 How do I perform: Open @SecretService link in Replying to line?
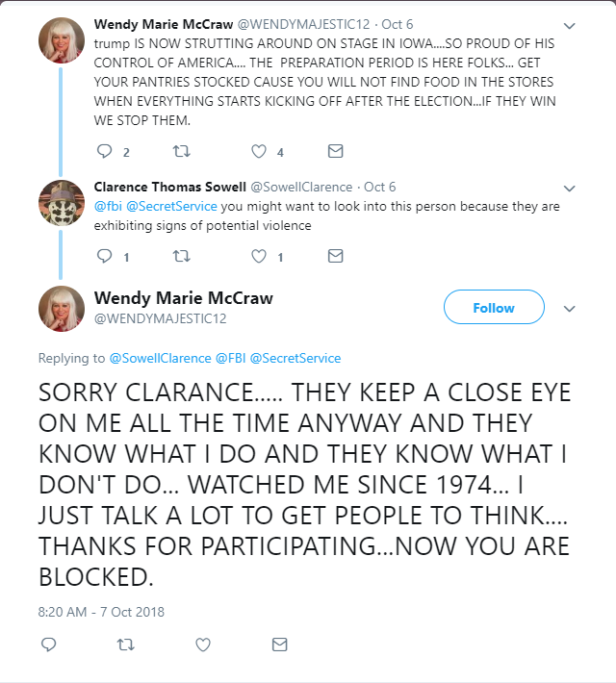[295, 358]
